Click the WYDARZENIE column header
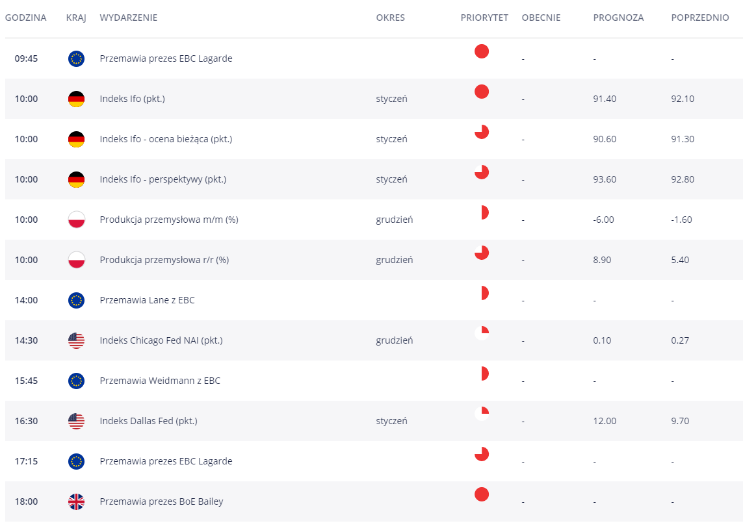 tap(128, 18)
